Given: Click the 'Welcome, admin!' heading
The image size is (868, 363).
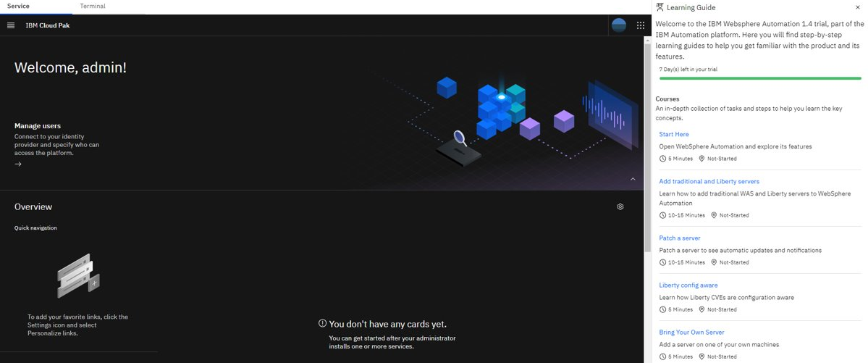Looking at the screenshot, I should point(70,67).
